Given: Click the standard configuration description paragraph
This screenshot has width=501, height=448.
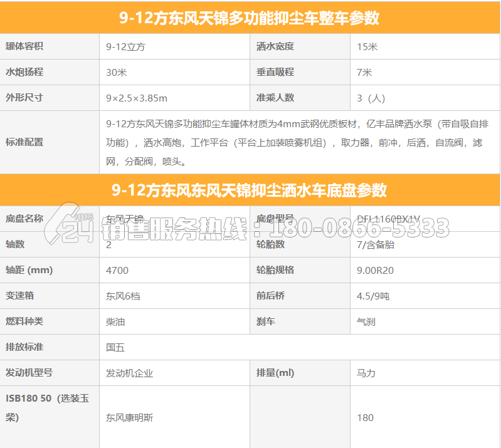Looking at the screenshot, I should (295, 142).
